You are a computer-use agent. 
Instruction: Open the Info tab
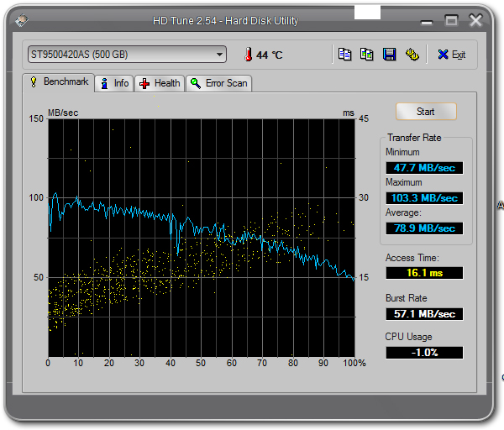114,83
